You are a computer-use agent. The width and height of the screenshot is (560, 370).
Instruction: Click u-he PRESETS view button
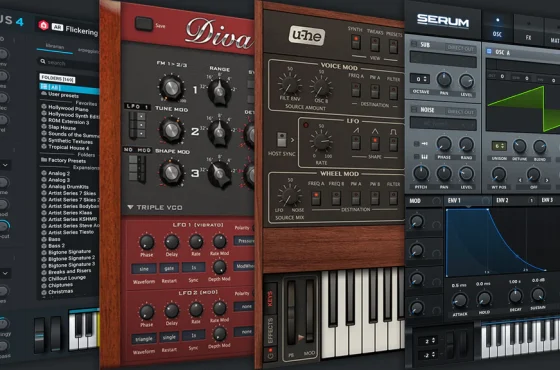tap(393, 47)
